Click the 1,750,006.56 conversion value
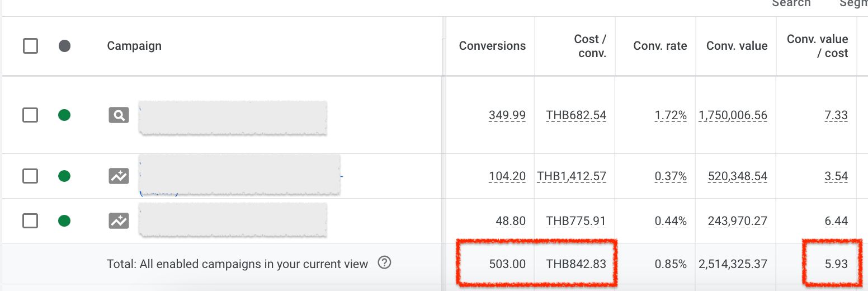868x291 pixels. (x=733, y=115)
